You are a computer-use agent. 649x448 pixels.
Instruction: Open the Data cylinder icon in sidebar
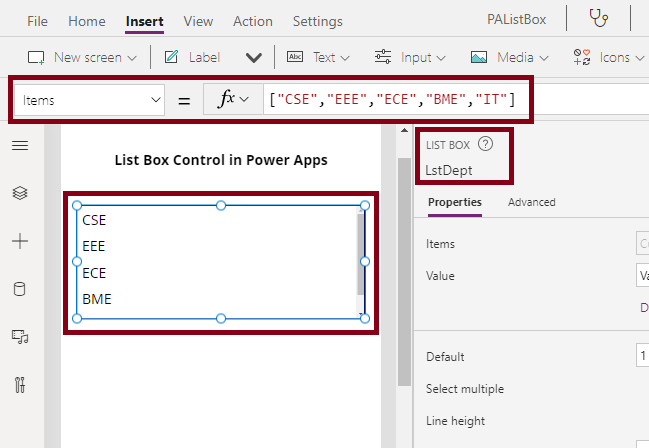tap(19, 289)
